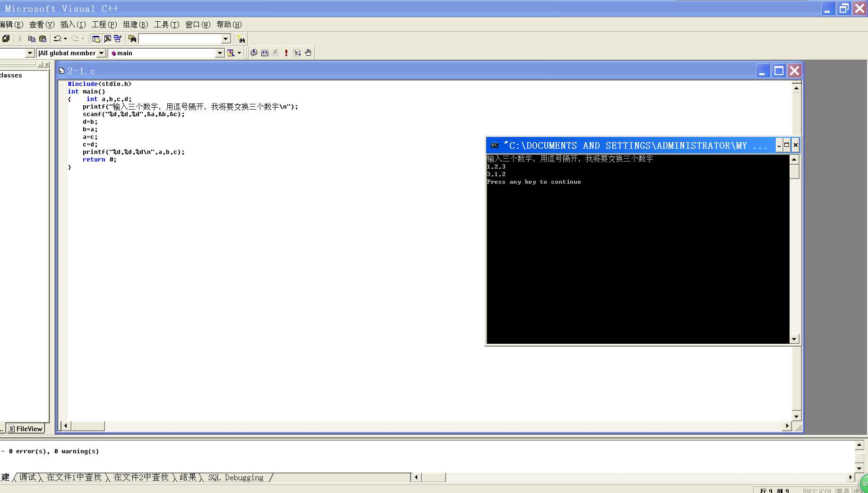This screenshot has height=493, width=868.
Task: Click the console scrollbar down arrow
Action: tap(794, 339)
